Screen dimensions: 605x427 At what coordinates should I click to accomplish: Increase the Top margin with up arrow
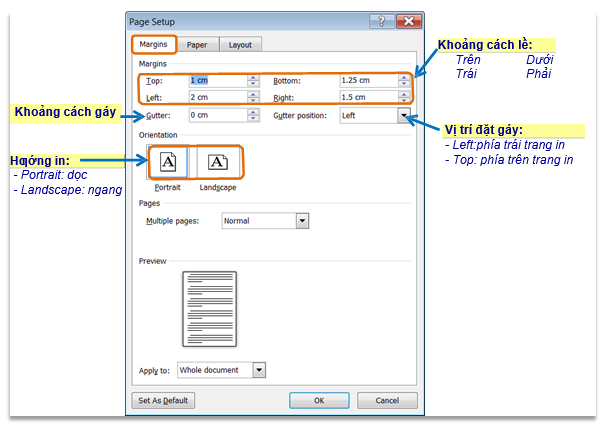point(253,77)
